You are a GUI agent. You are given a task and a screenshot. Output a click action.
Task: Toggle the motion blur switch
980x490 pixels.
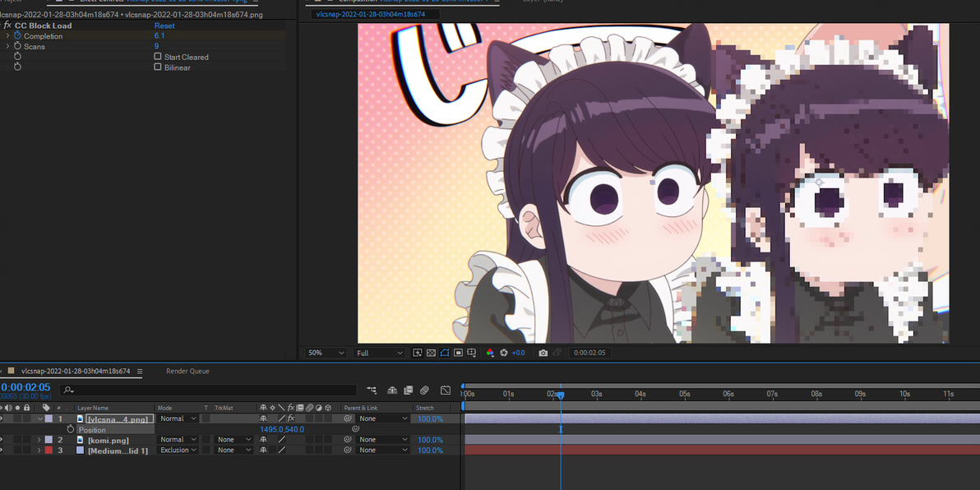tap(424, 390)
